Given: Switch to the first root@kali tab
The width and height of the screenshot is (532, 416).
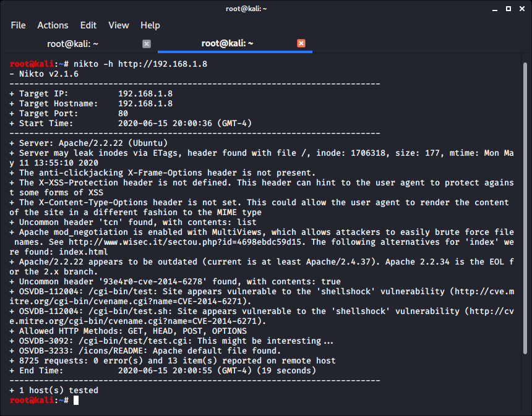Looking at the screenshot, I should point(73,43).
